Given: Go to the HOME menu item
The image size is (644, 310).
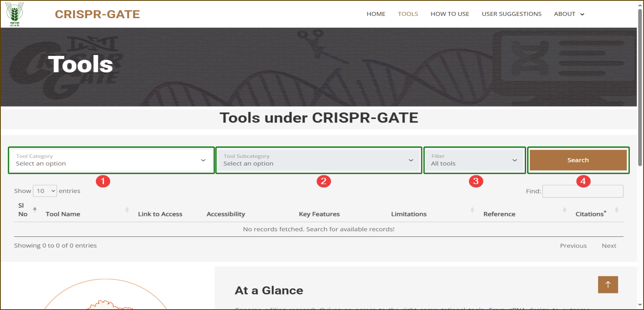Looking at the screenshot, I should tap(376, 14).
